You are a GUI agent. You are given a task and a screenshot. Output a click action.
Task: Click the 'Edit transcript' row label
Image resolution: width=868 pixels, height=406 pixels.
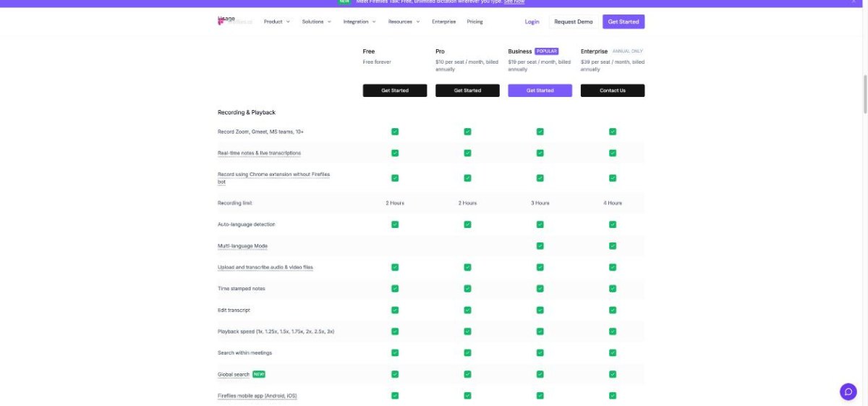point(234,310)
